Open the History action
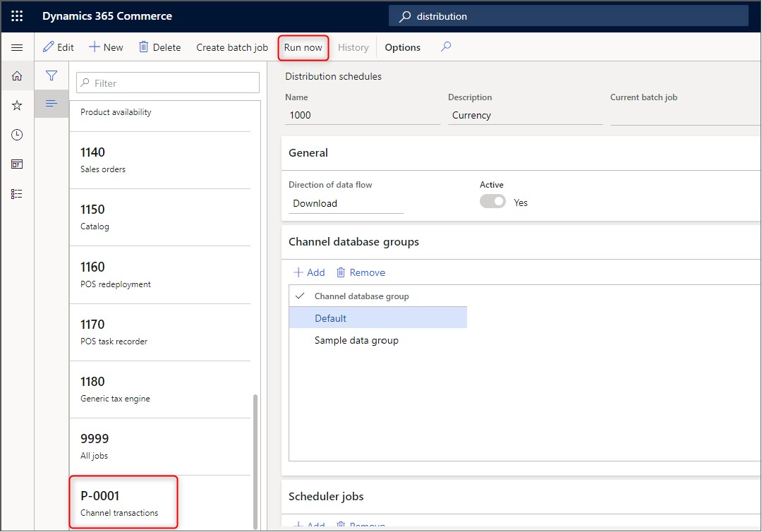The height and width of the screenshot is (532, 762). pyautogui.click(x=353, y=47)
